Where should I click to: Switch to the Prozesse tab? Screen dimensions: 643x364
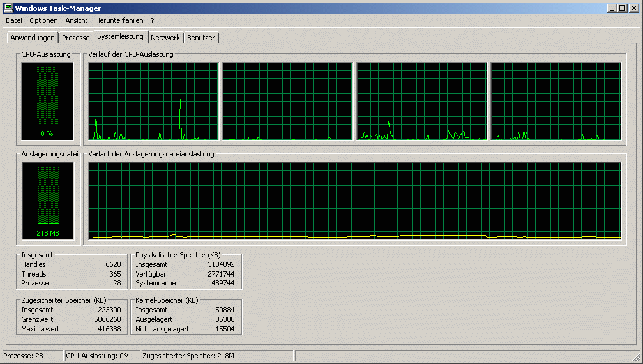(x=75, y=38)
